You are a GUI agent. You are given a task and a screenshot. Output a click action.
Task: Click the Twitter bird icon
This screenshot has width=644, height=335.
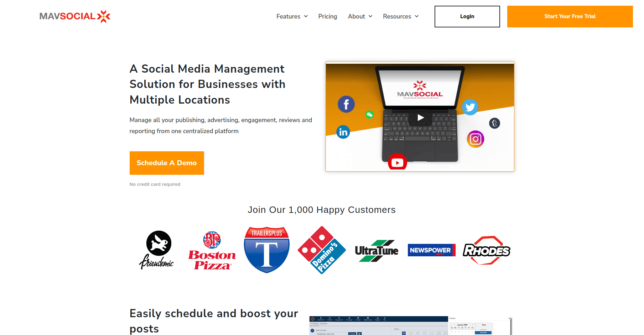click(471, 107)
